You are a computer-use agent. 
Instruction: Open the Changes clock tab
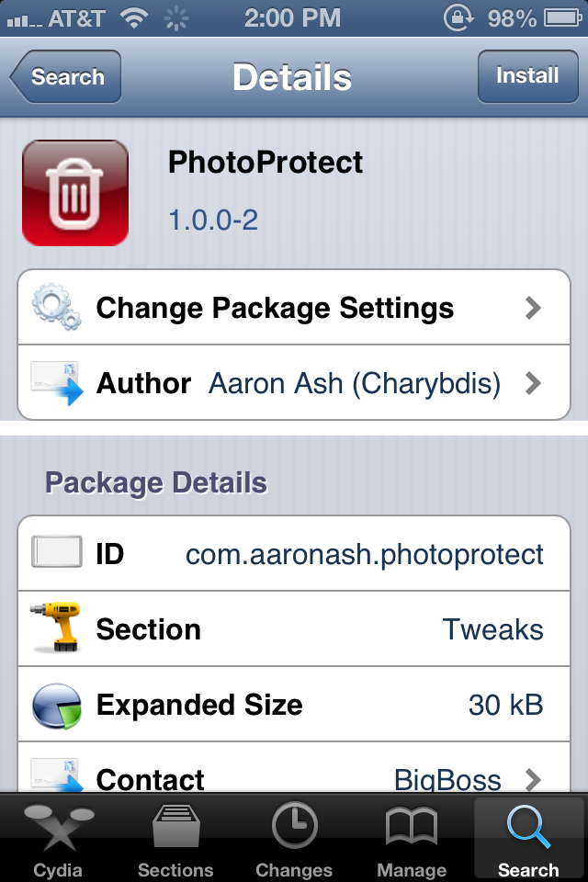[x=294, y=838]
